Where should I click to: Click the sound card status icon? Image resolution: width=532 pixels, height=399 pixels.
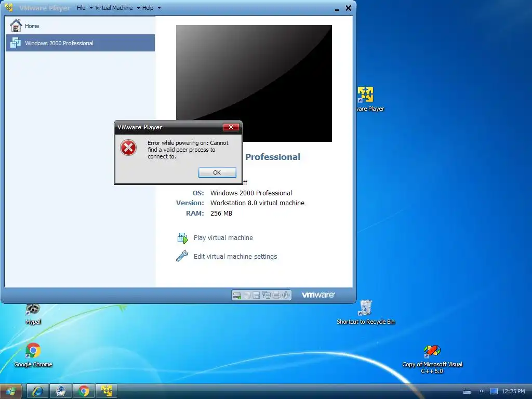[286, 295]
